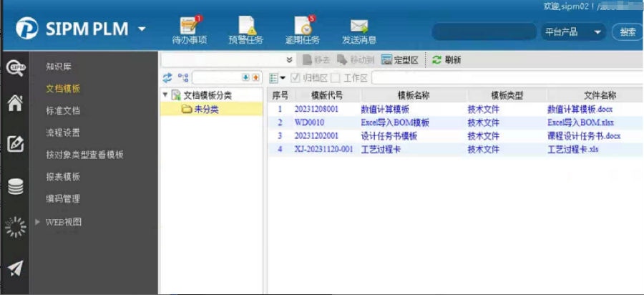This screenshot has height=295, width=644.
Task: Click the top search input field
Action: (484, 32)
